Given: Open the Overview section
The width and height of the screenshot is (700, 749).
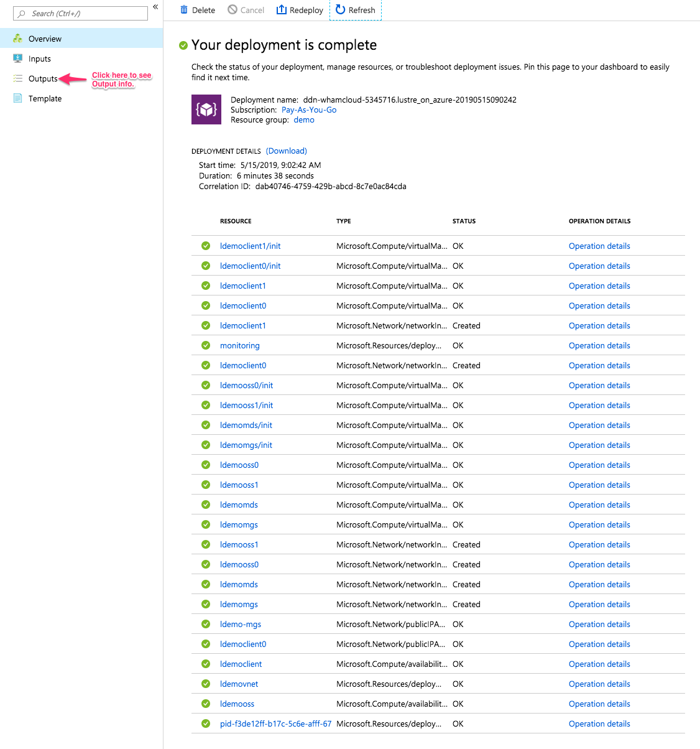Looking at the screenshot, I should click(x=81, y=39).
